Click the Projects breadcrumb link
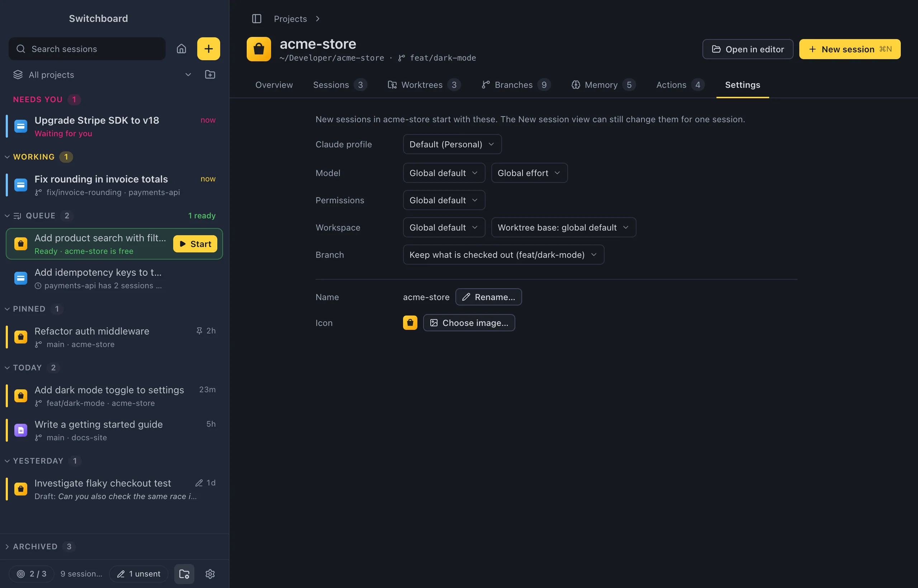 pos(290,19)
